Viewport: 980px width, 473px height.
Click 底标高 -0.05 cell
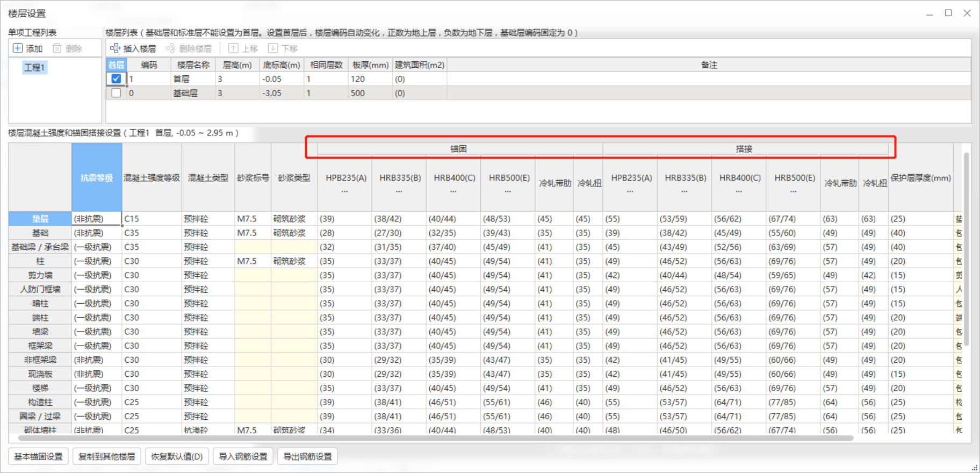click(282, 79)
